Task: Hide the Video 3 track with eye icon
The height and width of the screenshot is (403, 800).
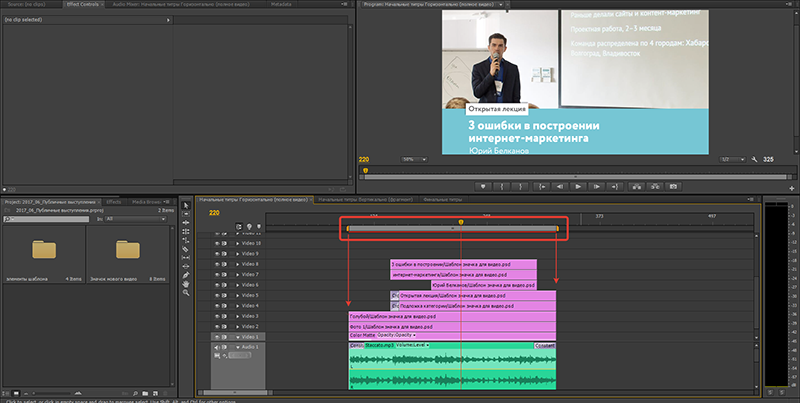Action: pos(218,316)
